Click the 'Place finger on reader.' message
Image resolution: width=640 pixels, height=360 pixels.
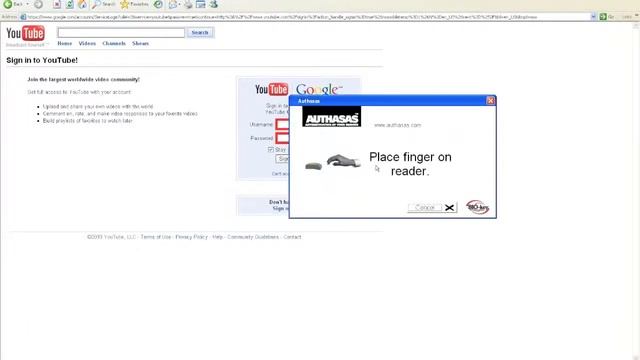(x=410, y=164)
